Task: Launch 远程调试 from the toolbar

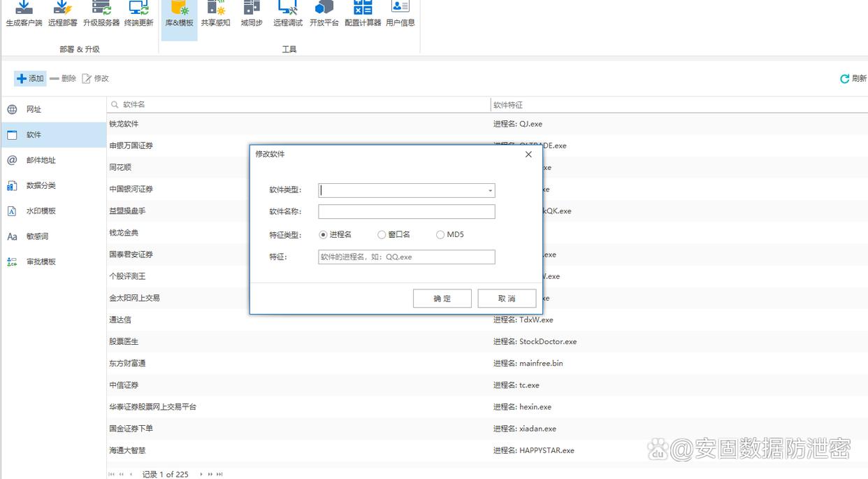Action: coord(287,10)
